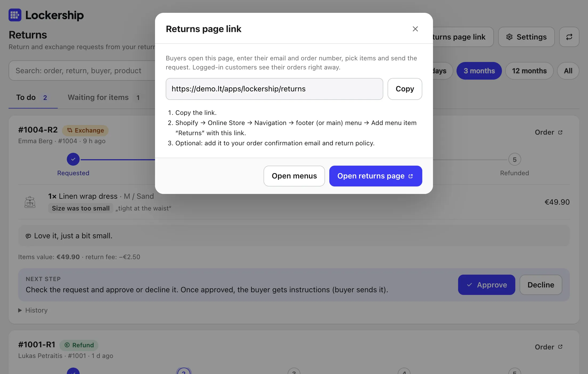Select the All time filter
This screenshot has width=588, height=374.
coord(568,71)
